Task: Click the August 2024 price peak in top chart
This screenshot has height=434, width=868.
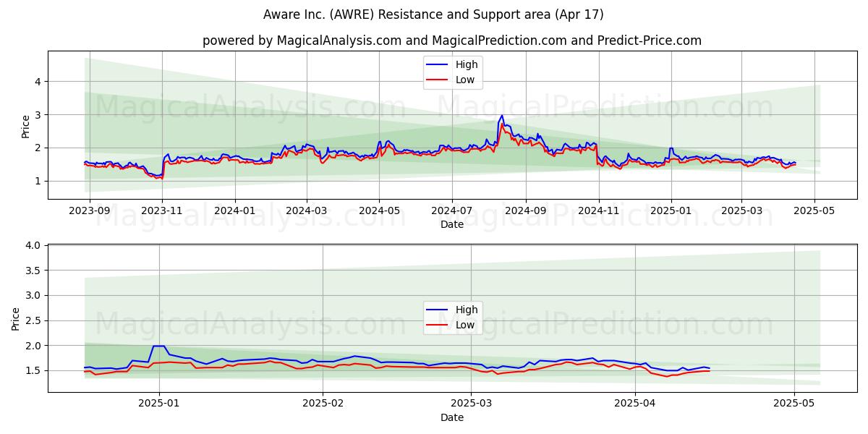Action: tap(502, 116)
